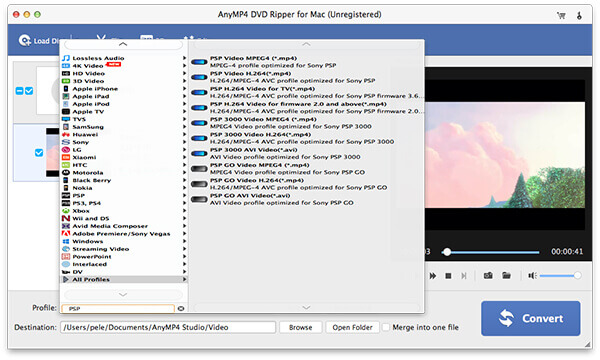Click the video playback progress slider

pyautogui.click(x=490, y=252)
